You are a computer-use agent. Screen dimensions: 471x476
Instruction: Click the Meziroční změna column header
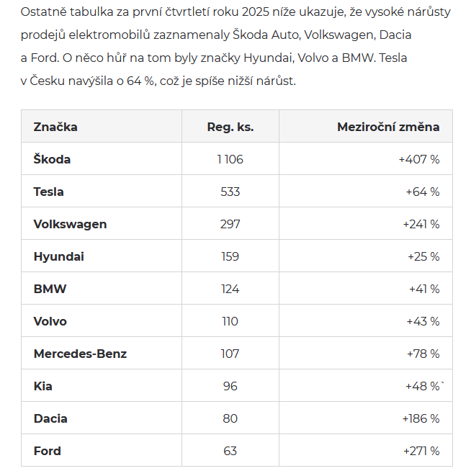point(366,127)
